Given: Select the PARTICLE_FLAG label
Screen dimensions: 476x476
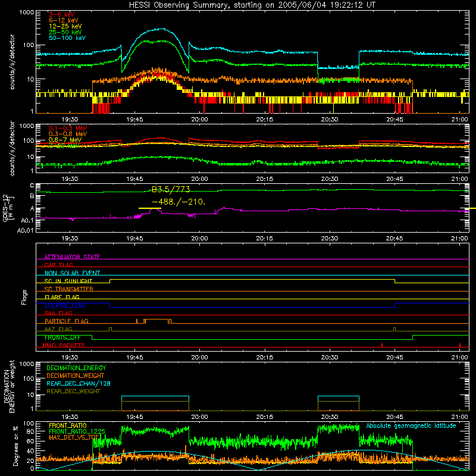Looking at the screenshot, I should [x=67, y=321].
